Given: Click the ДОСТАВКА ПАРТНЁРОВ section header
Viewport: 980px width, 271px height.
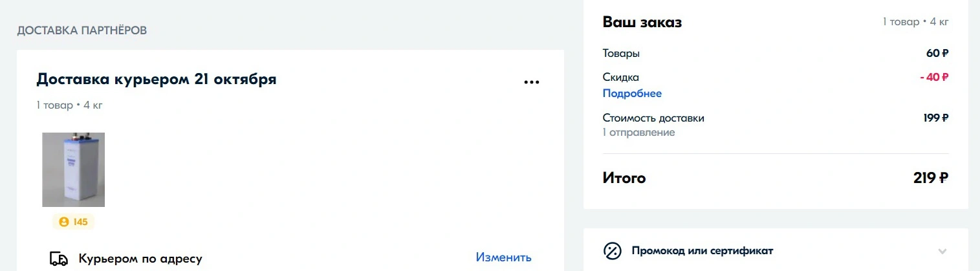Looking at the screenshot, I should [82, 30].
